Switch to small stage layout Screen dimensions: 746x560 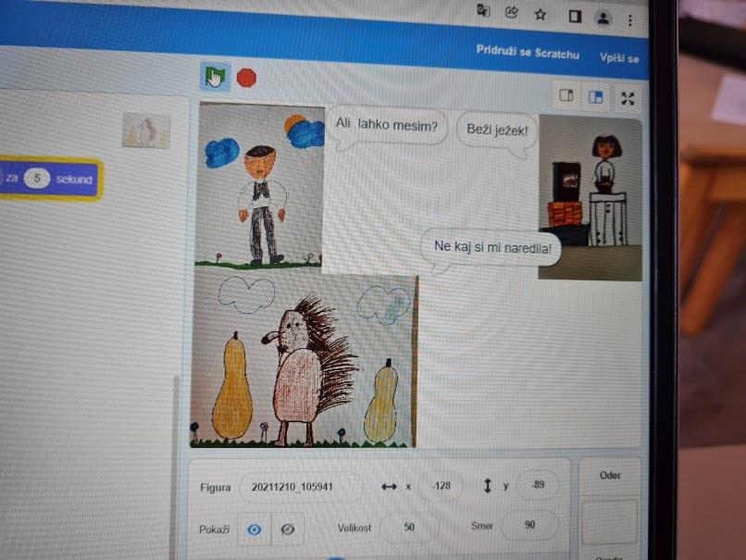(x=566, y=95)
